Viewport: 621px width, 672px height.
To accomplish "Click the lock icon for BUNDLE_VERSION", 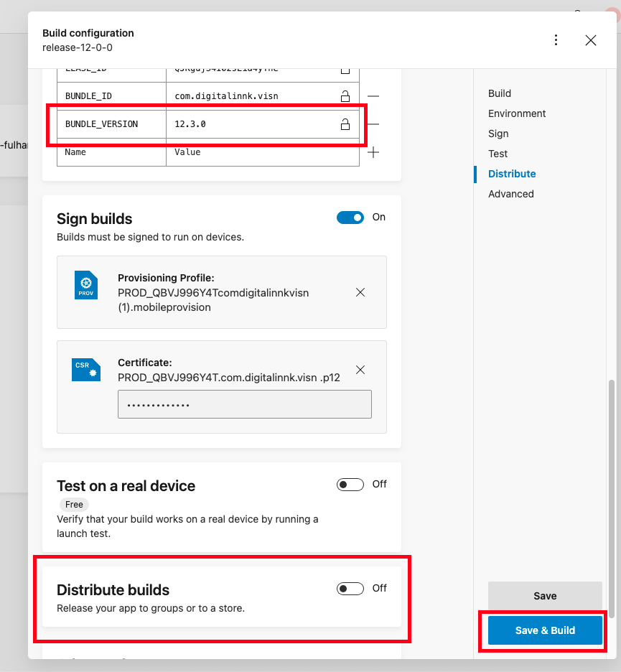I will pos(345,124).
